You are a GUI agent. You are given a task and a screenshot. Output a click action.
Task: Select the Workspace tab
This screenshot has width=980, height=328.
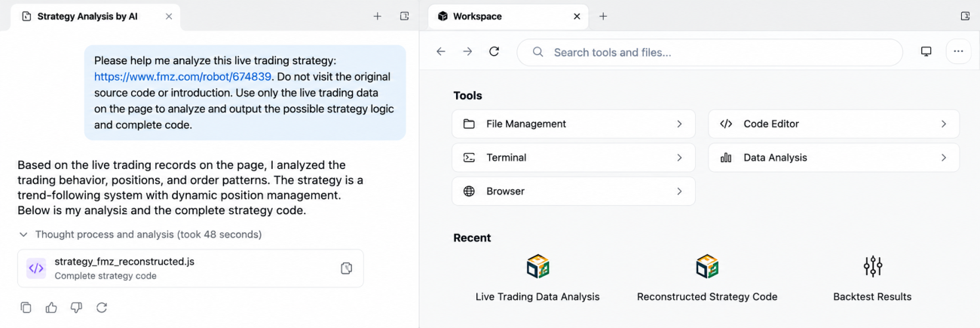click(508, 16)
